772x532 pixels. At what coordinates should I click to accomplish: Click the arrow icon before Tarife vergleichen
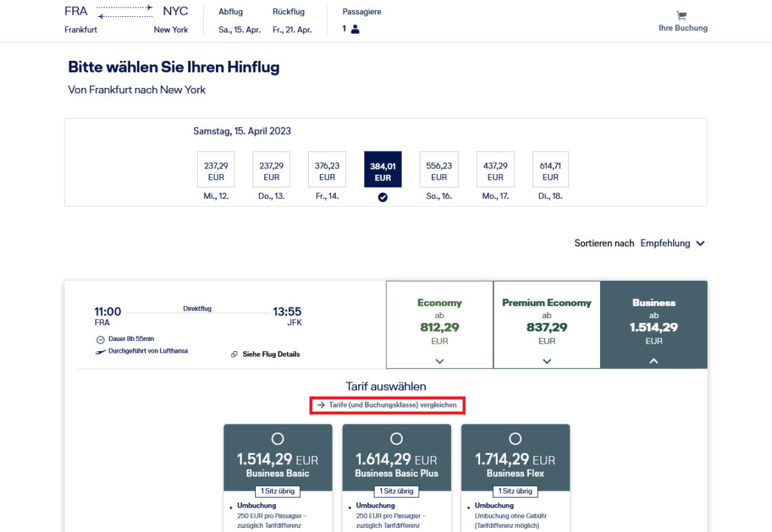click(x=321, y=405)
